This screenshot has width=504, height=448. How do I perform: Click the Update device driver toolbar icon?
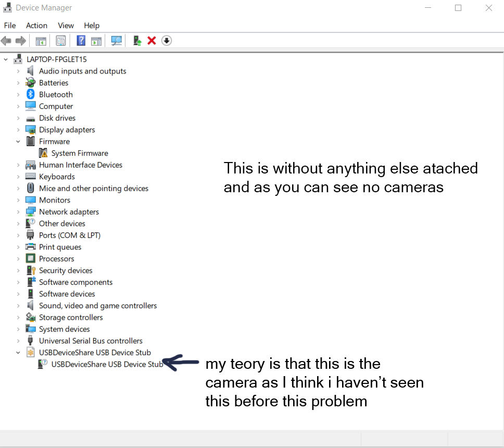click(137, 41)
